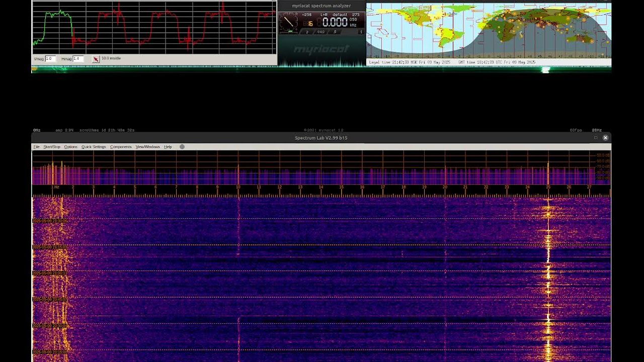Click the 2025-05-09 21:15 waterfall timestamp

[50, 247]
